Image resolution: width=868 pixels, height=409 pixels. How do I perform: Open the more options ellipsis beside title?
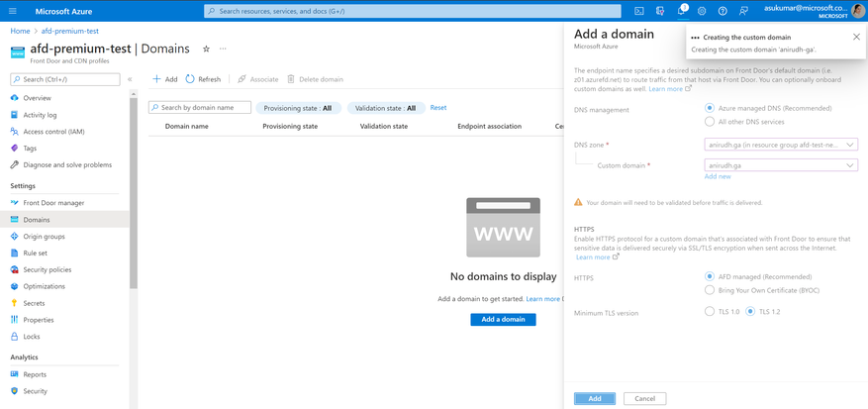coord(223,49)
